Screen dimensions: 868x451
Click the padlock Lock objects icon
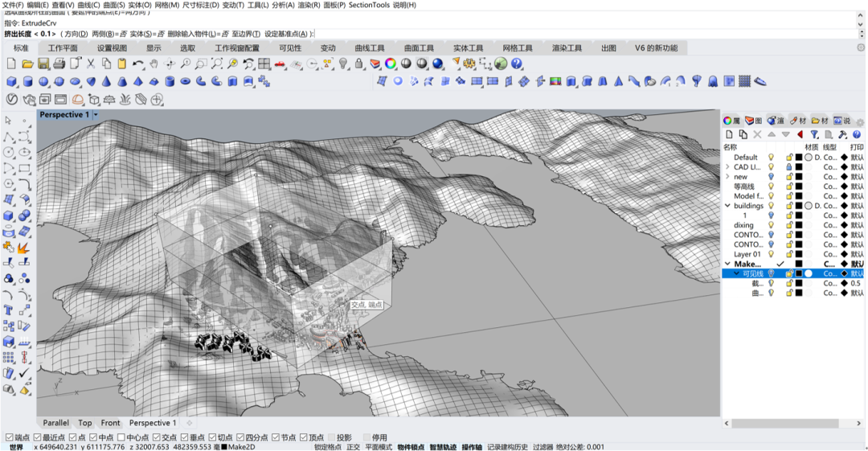359,64
